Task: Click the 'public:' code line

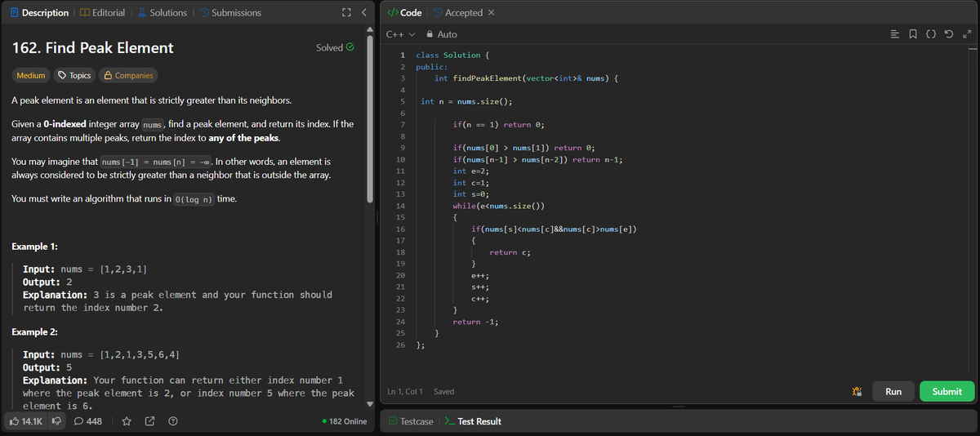Action: click(x=432, y=67)
